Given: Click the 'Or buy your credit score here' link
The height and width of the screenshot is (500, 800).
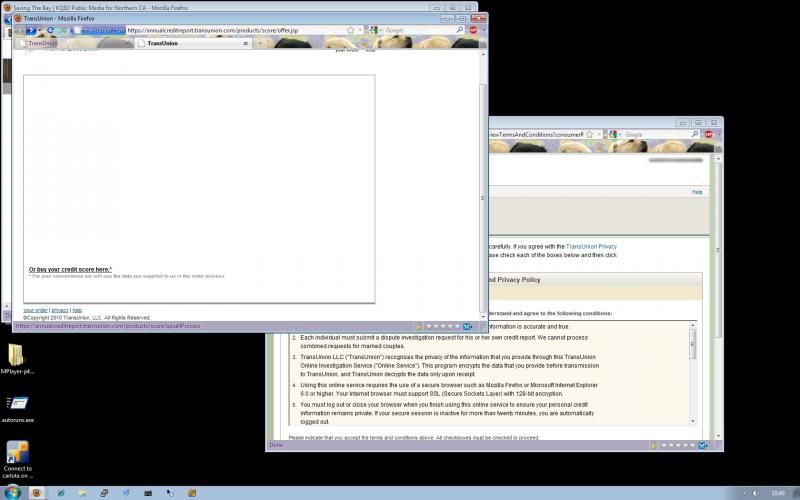Looking at the screenshot, I should pos(70,269).
